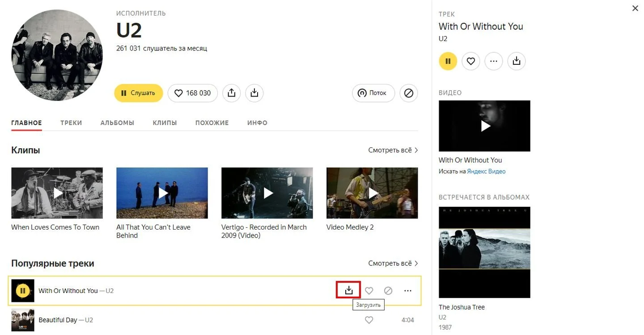Block the U2 artist with the ban icon
This screenshot has width=644, height=335.
409,93
